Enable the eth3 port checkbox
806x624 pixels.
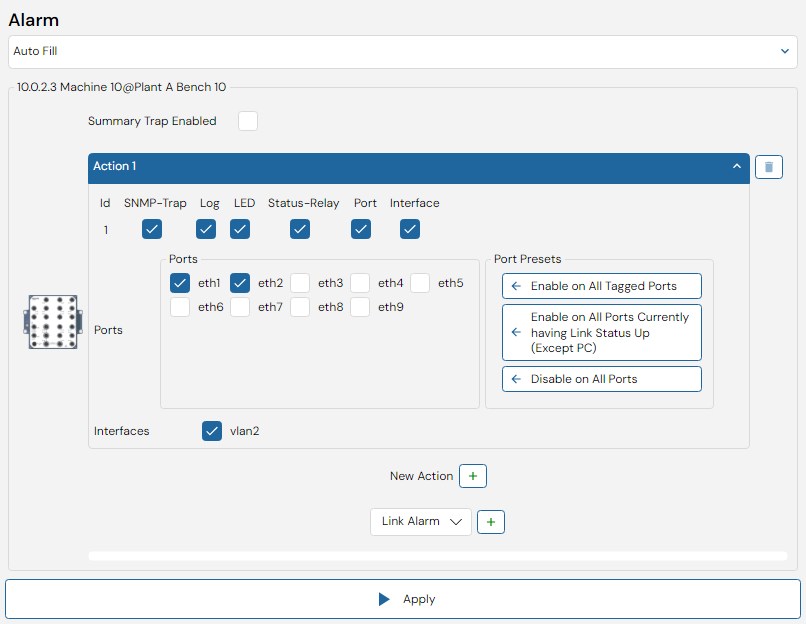click(300, 283)
